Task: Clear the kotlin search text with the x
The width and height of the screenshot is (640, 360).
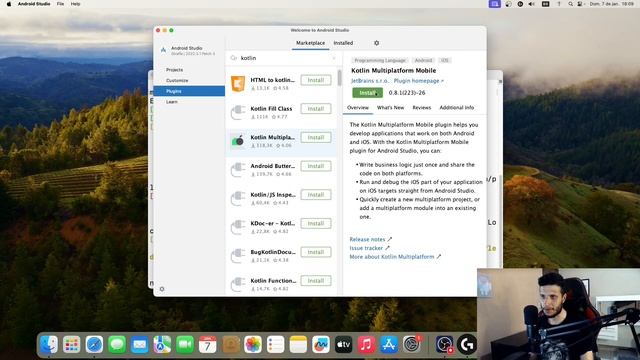Action: click(x=334, y=58)
